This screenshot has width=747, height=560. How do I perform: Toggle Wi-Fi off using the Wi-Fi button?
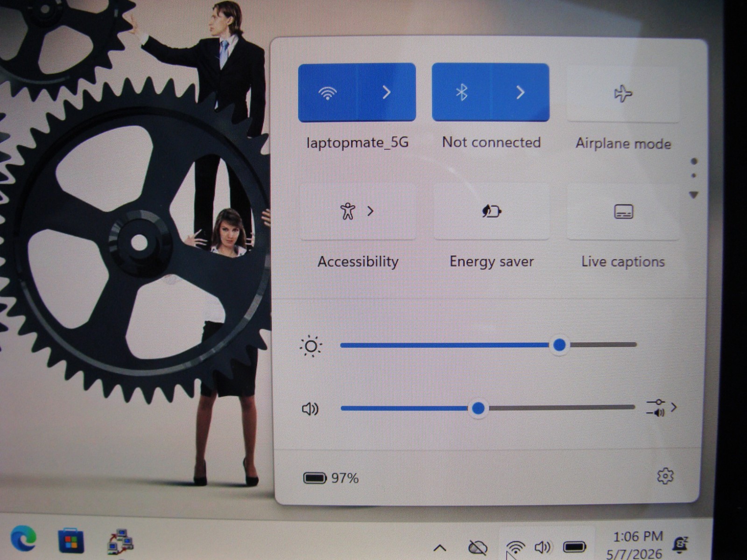tap(328, 92)
